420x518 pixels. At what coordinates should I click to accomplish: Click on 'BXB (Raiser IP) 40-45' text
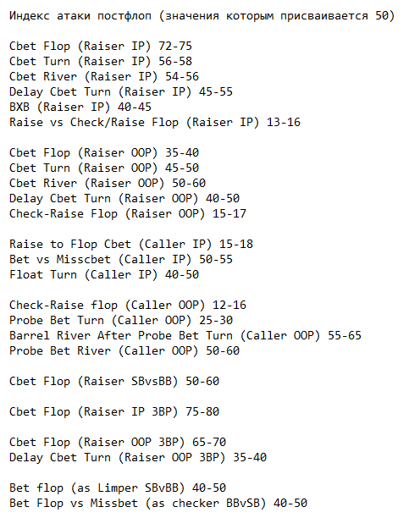pyautogui.click(x=80, y=107)
